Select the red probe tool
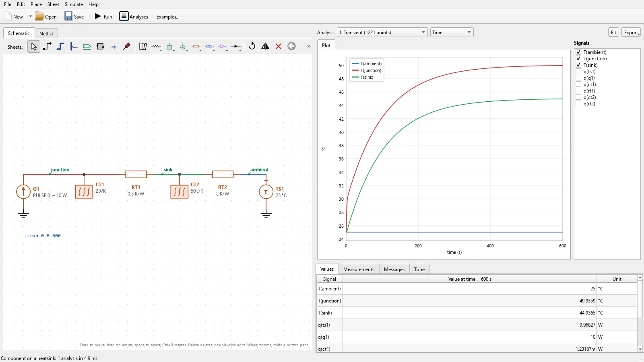 (127, 47)
